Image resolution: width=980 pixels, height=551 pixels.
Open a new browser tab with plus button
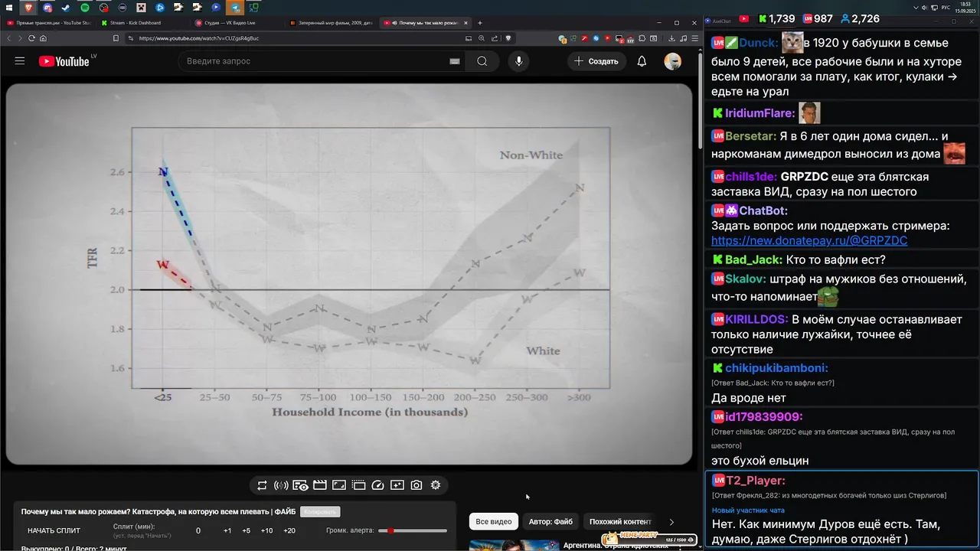[x=480, y=23]
